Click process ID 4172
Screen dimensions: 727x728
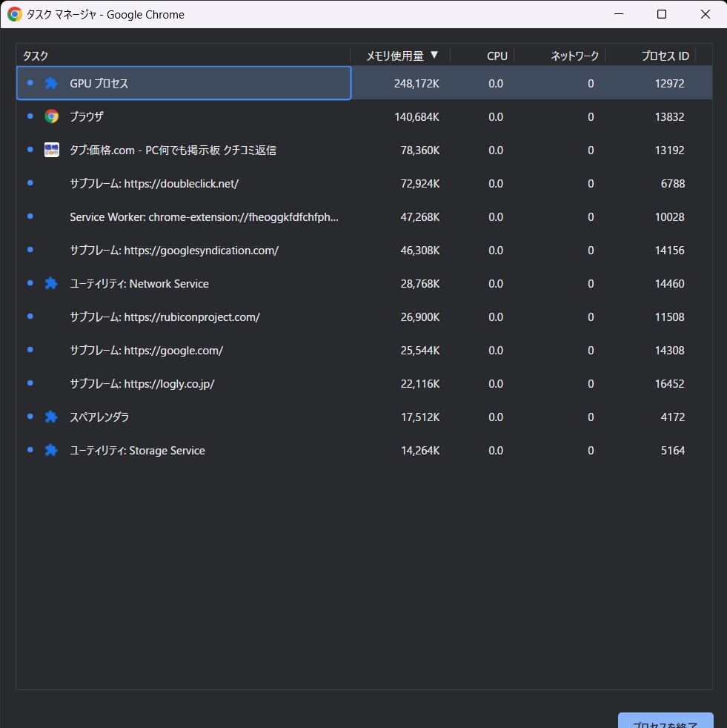tap(673, 417)
